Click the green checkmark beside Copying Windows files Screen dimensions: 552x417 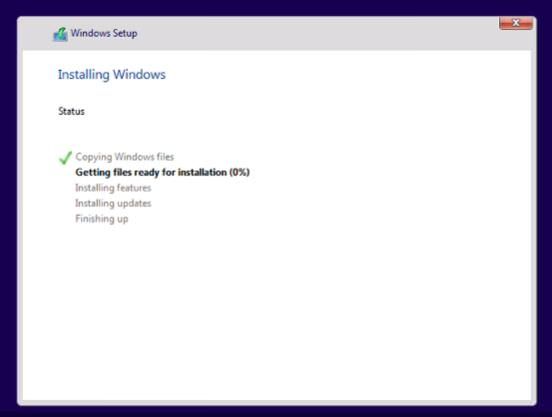click(x=65, y=157)
